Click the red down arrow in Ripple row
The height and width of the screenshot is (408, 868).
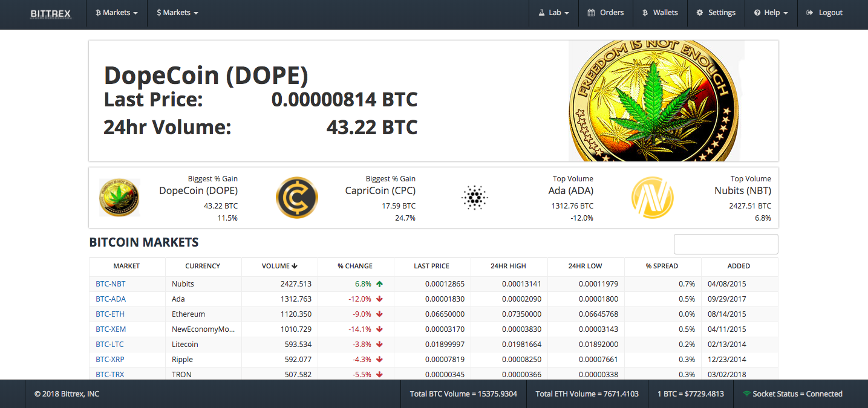tap(379, 359)
